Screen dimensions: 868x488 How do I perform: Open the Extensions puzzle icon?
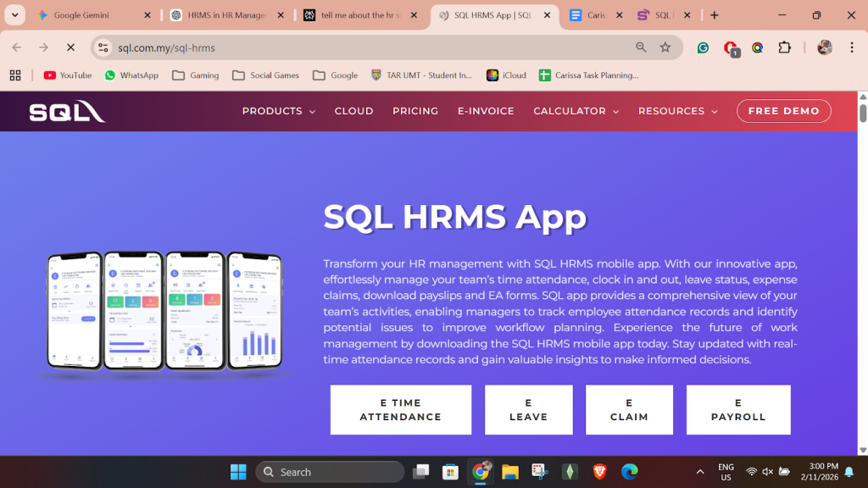(784, 48)
